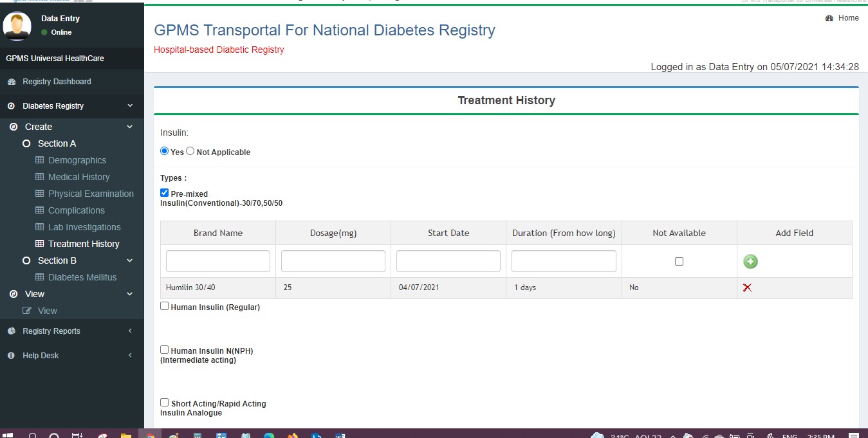Tick the Not Available checkbox in table

(x=679, y=262)
